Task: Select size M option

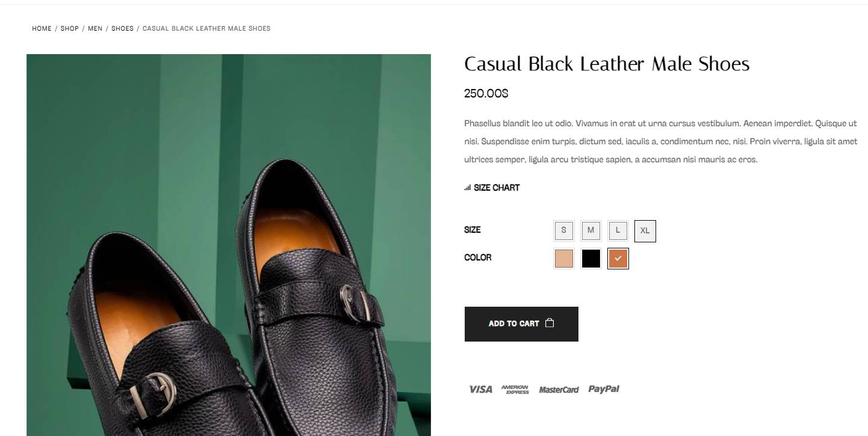Action: [x=591, y=230]
